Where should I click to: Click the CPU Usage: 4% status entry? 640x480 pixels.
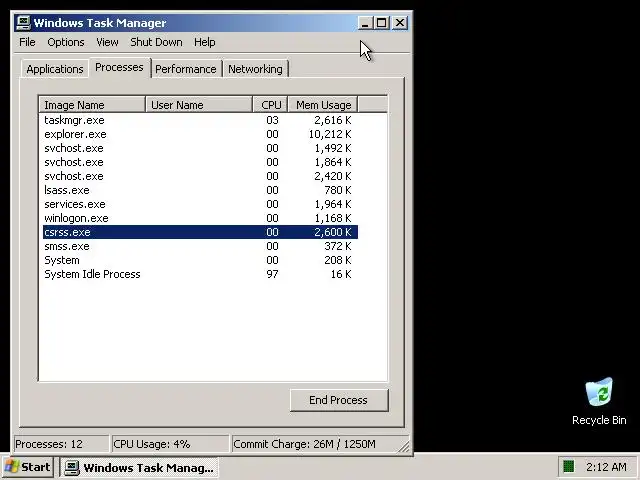[x=170, y=444]
